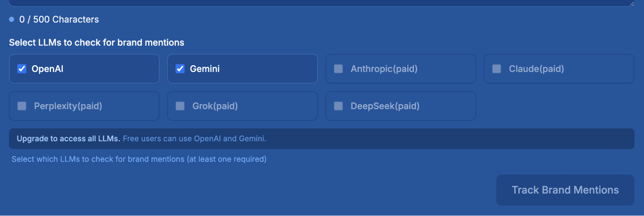
Task: Click the 'Select LLMs to check' heading
Action: [x=97, y=43]
